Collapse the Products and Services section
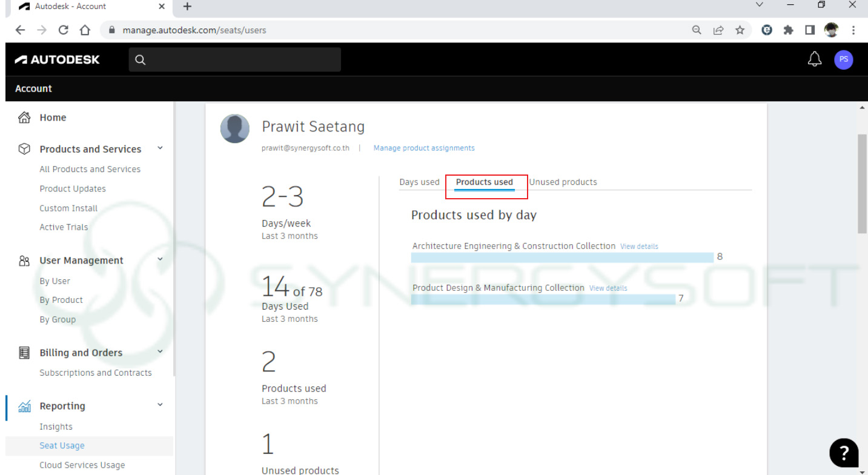Viewport: 868px width, 475px height. click(x=160, y=147)
